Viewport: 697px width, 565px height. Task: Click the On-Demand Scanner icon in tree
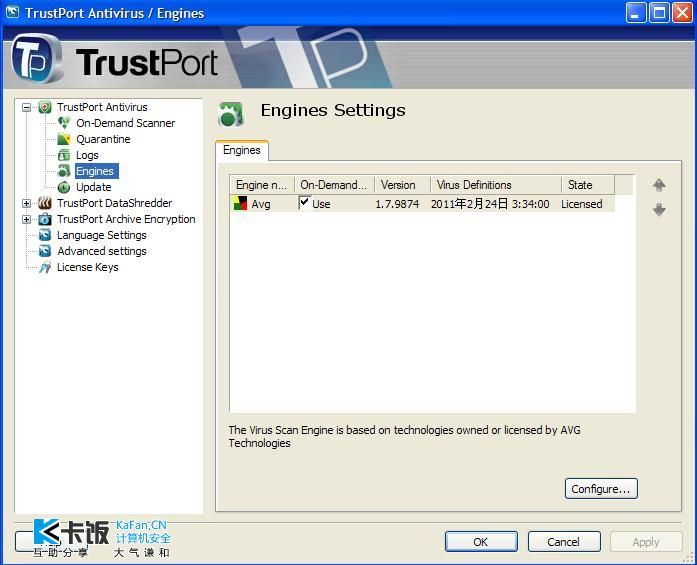[64, 123]
